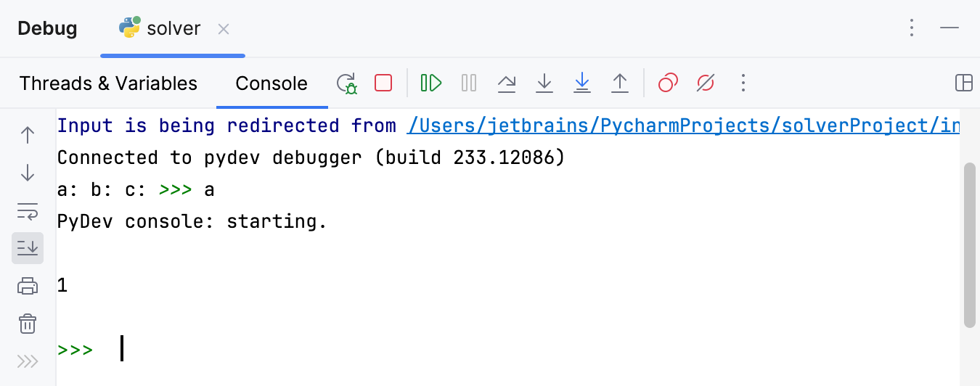This screenshot has width=980, height=386.
Task: Step into the function
Action: click(544, 83)
